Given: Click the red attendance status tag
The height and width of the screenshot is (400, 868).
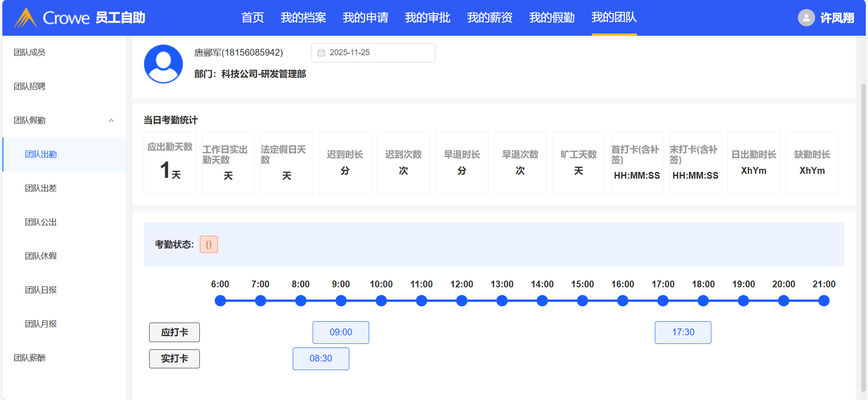Looking at the screenshot, I should (209, 245).
